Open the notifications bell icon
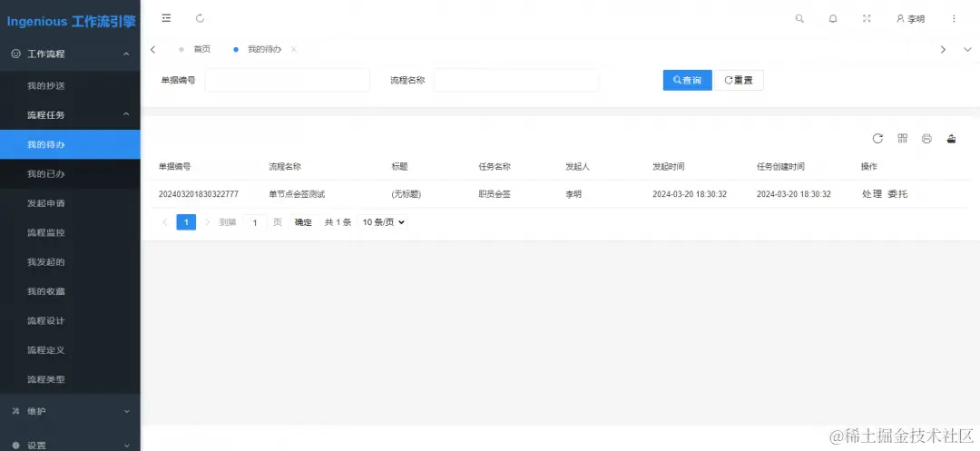This screenshot has height=451, width=980. pos(833,19)
